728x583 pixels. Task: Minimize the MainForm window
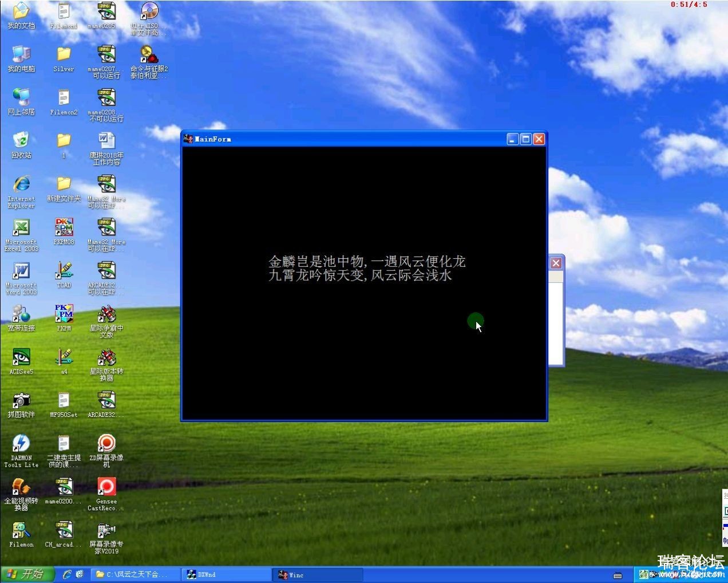[x=513, y=139]
